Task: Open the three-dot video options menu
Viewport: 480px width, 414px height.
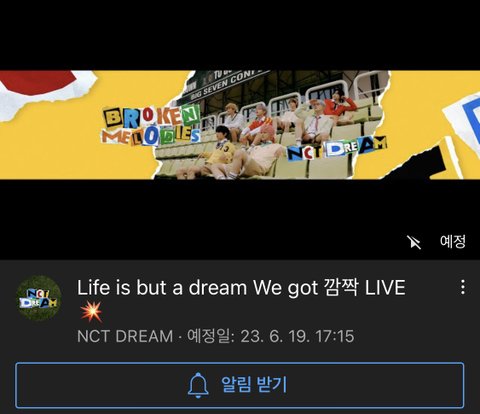Action: [x=463, y=287]
